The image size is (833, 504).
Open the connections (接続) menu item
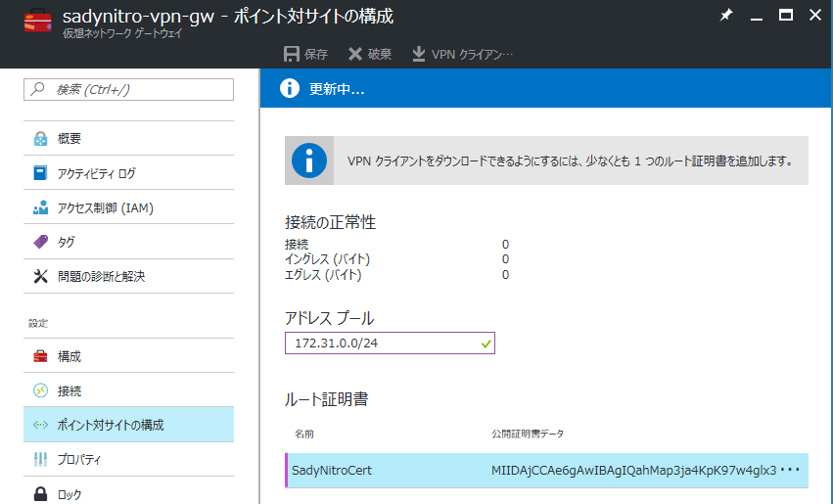tap(128, 390)
